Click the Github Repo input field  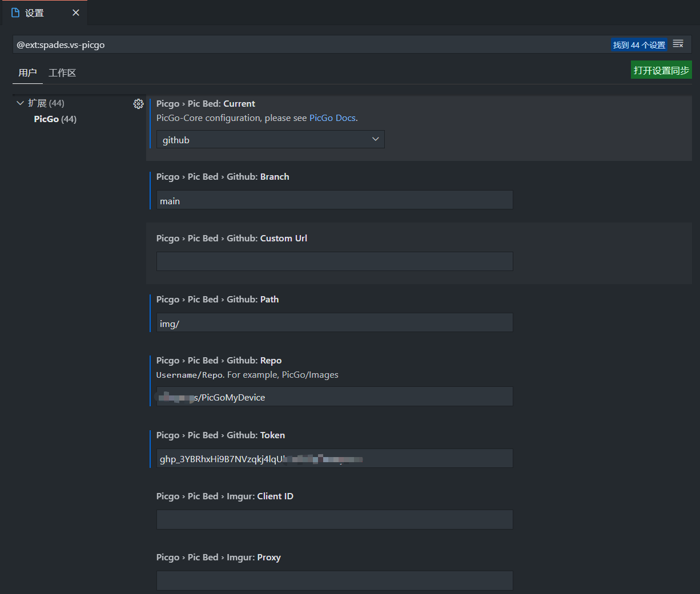click(335, 397)
